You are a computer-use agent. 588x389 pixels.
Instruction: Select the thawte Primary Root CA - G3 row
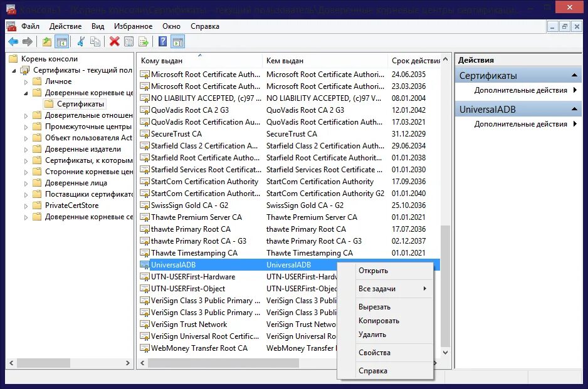[x=289, y=241]
